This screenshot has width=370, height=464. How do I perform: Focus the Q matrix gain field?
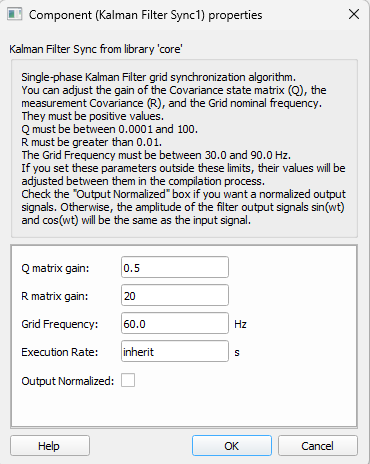click(175, 267)
